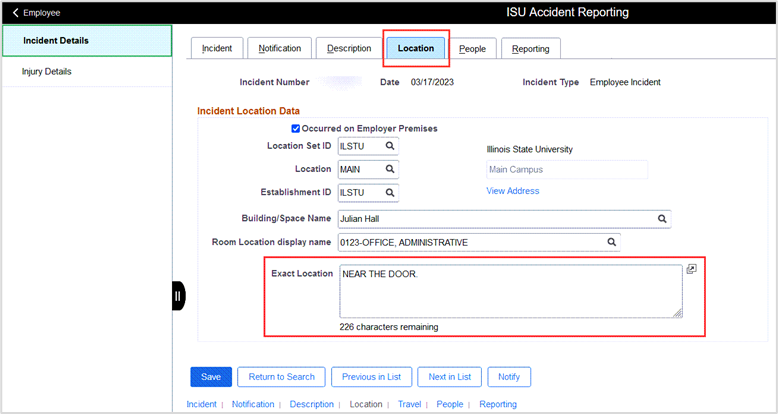Image resolution: width=778 pixels, height=414 pixels.
Task: Collapse the left navigation panel handle
Action: click(178, 296)
